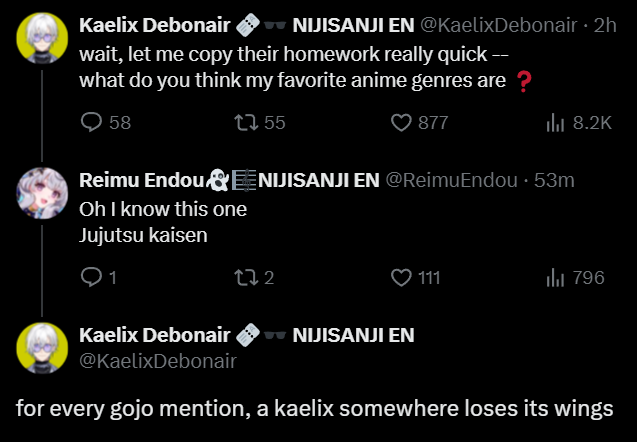Open Kaelix's avatar on the bottom tweet
This screenshot has width=637, height=442.
[41, 347]
